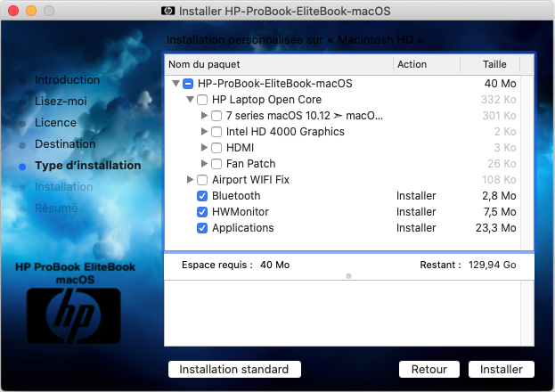Select the Destination step in sidebar

point(65,144)
